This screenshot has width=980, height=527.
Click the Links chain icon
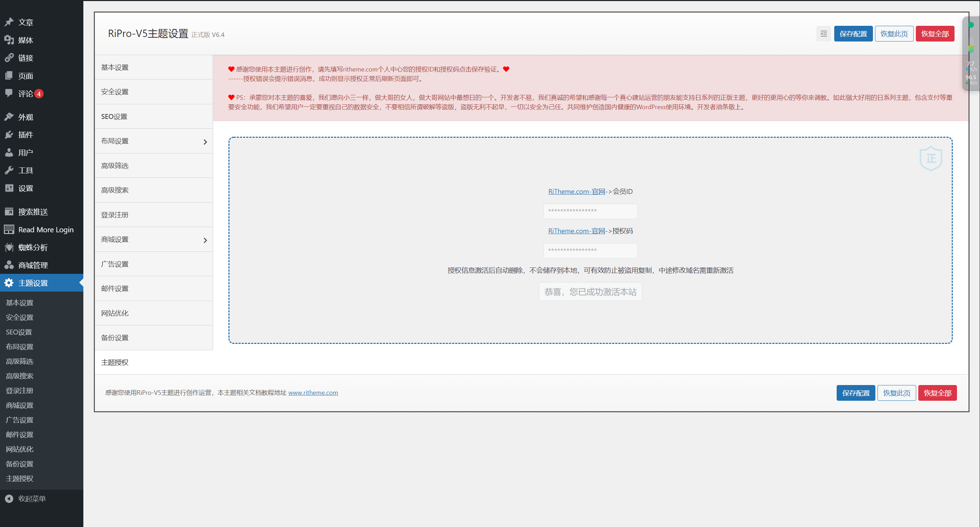click(x=9, y=58)
